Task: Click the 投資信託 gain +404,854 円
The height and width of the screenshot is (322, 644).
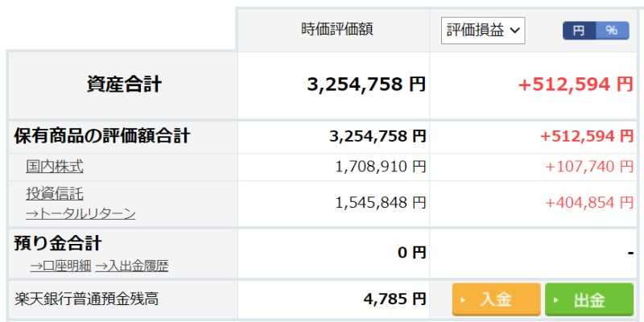Action: (589, 203)
